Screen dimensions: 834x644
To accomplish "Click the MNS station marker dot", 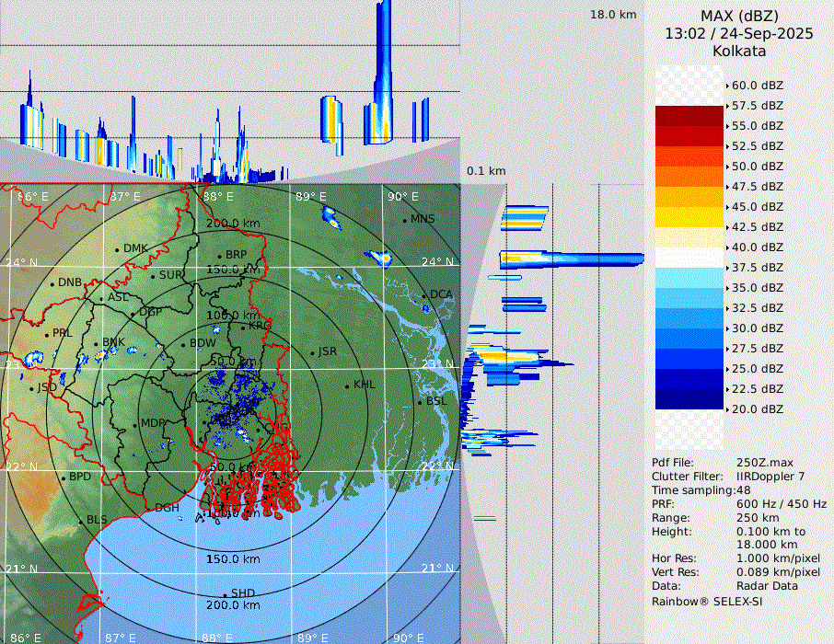I will click(x=404, y=220).
